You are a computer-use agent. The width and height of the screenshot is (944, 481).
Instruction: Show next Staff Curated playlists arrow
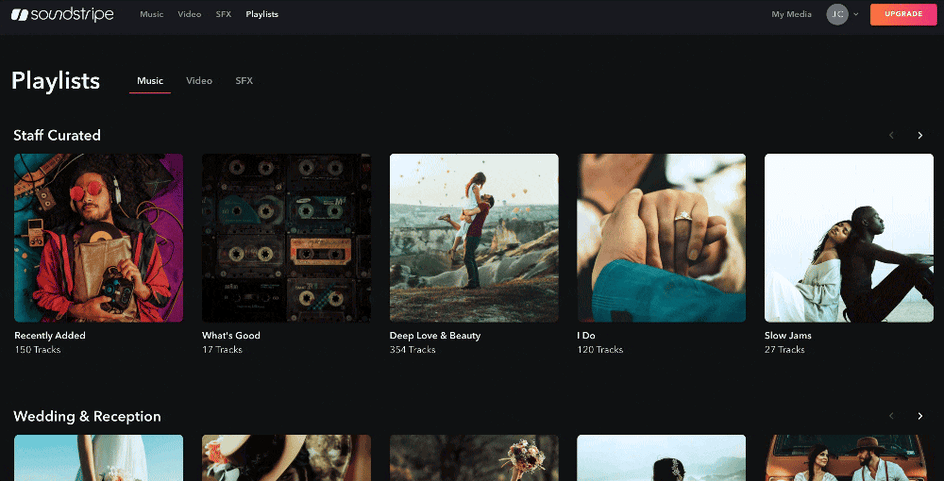click(919, 135)
